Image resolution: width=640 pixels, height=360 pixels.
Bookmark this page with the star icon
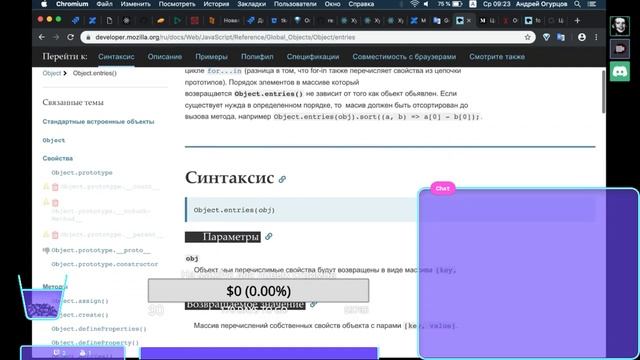coord(527,37)
